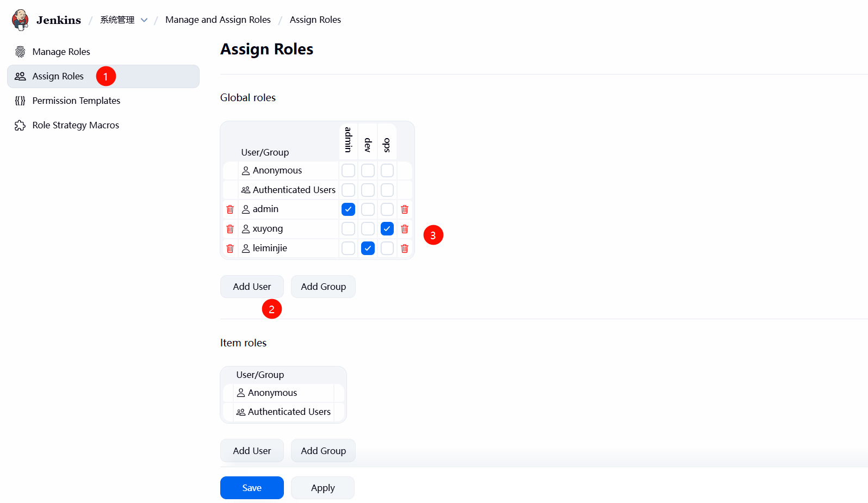Click Add Group under Item roles
Screen dimensions: 868x503
click(323, 451)
